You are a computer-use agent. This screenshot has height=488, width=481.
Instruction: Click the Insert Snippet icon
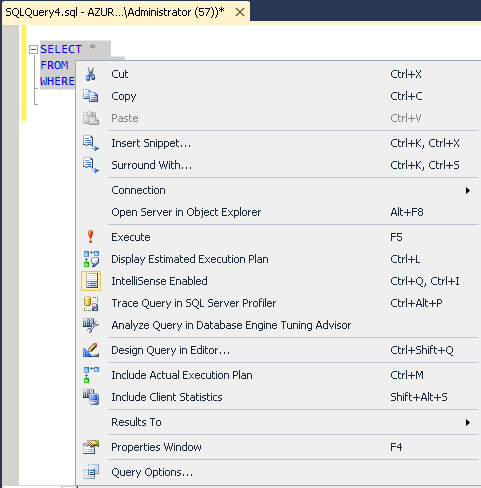pos(91,143)
